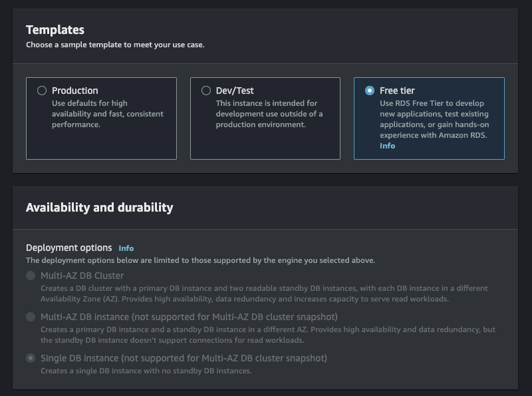
Task: Select the Production template radio button
Action: 42,91
